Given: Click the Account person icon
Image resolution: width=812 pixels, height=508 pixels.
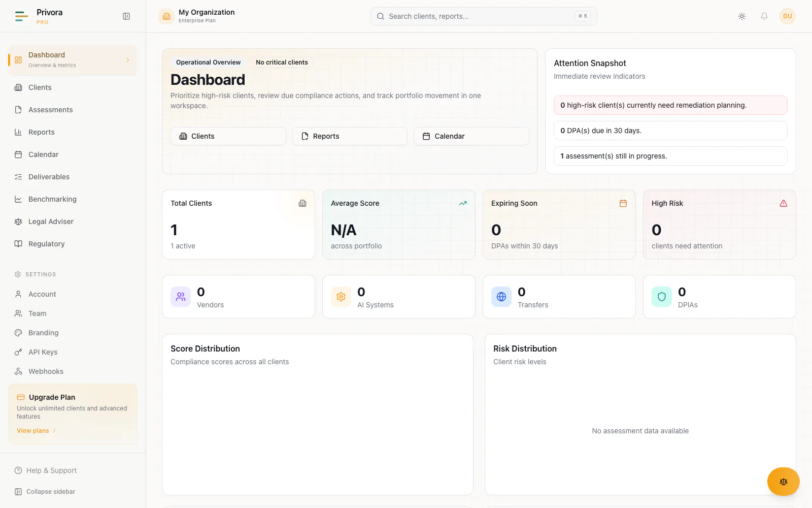Looking at the screenshot, I should pyautogui.click(x=18, y=294).
